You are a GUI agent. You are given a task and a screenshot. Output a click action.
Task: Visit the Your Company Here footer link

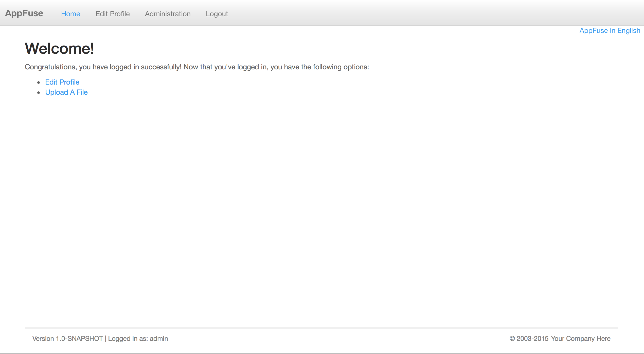[x=581, y=339]
